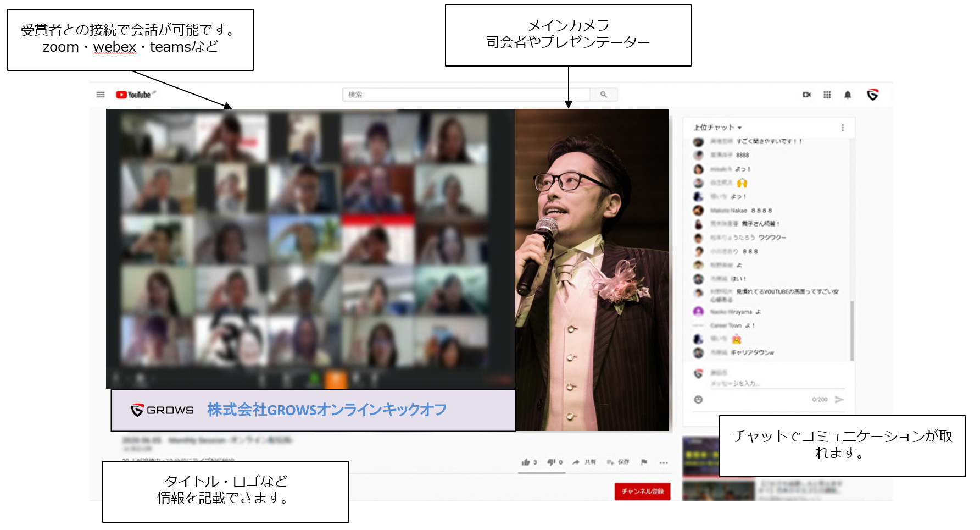
Task: Open the account avatar menu
Action: point(872,95)
